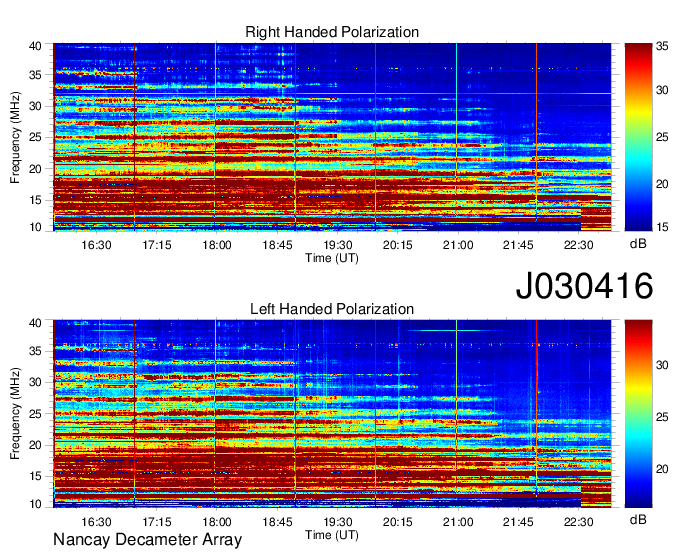This screenshot has height=552, width=680.
Task: Click the 20 value on the upper color bar
Action: click(662, 184)
